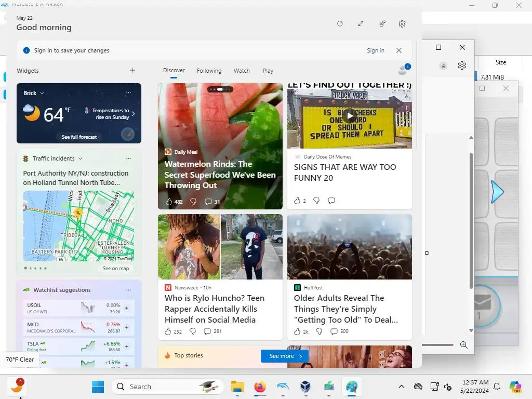The height and width of the screenshot is (399, 532).
Task: Open profile notifications avatar in feed
Action: [x=404, y=69]
